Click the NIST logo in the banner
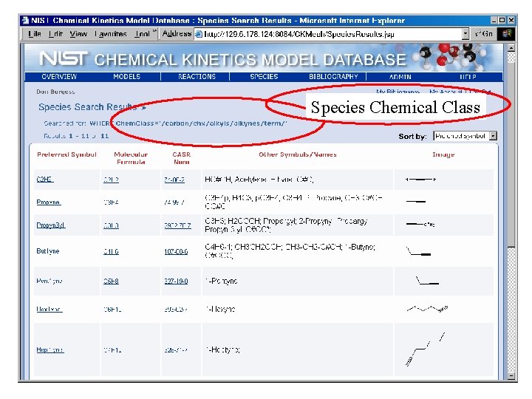This screenshot has height=399, width=532. [x=64, y=58]
